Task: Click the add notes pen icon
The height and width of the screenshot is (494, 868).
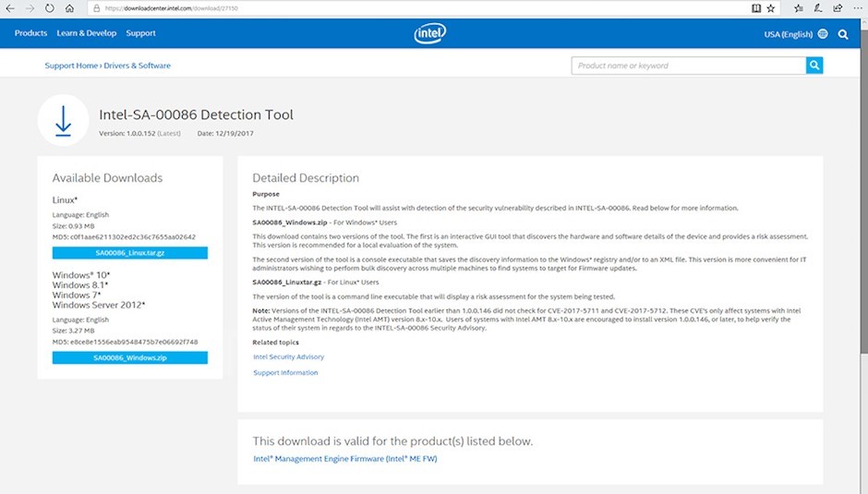Action: (817, 8)
